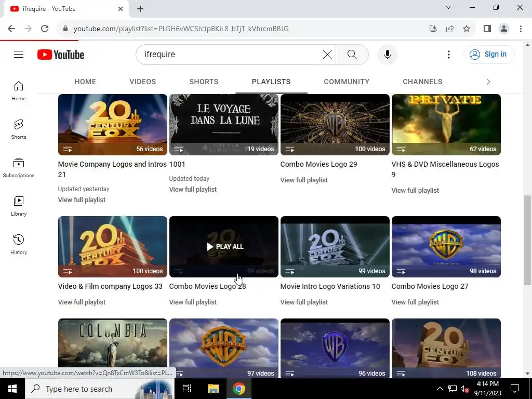Switch to the SHORTS channel tab

click(204, 82)
